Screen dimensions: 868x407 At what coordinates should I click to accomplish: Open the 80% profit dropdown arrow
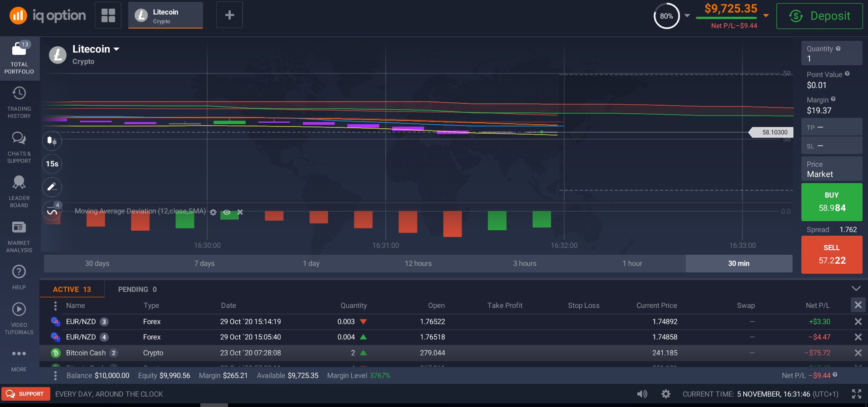(687, 16)
